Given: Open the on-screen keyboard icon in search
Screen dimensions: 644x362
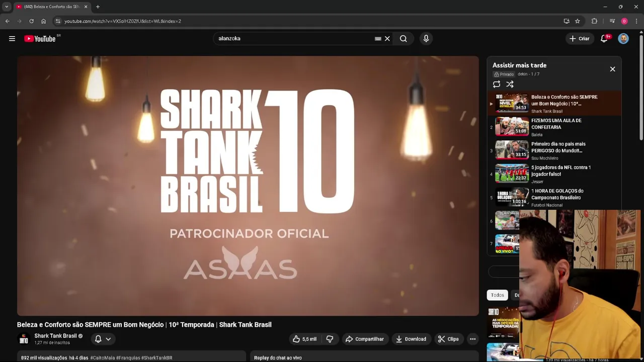Looking at the screenshot, I should (378, 39).
